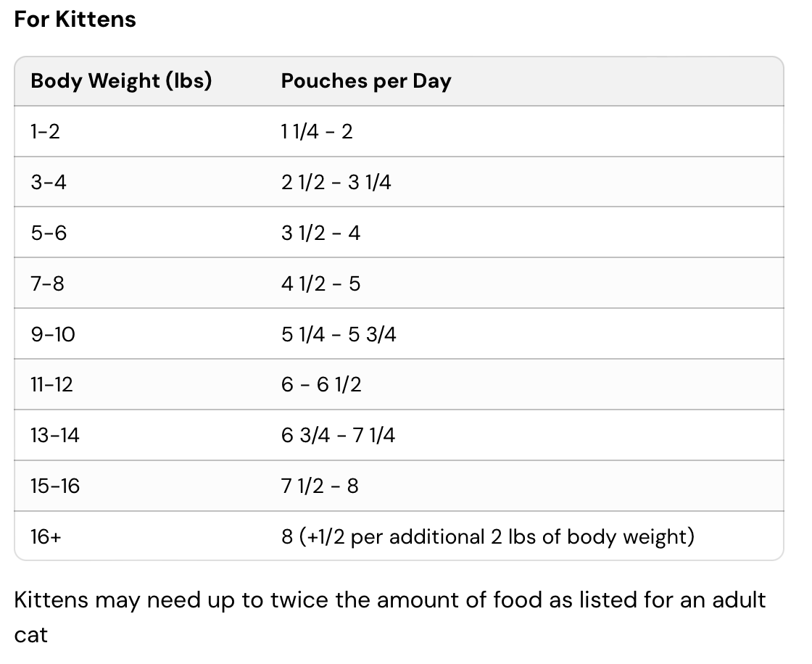Viewport: 812px width, 664px height.
Task: Select the 7-8 lbs weight cell
Action: click(x=47, y=283)
